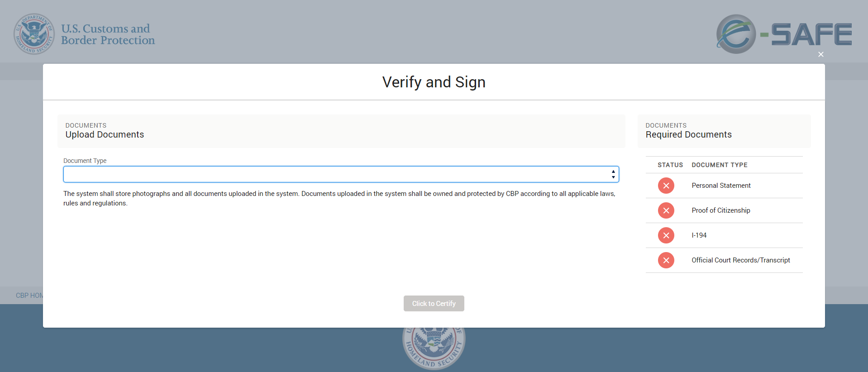The height and width of the screenshot is (372, 868).
Task: Click U.S. Customs and Border Protection title
Action: point(108,34)
